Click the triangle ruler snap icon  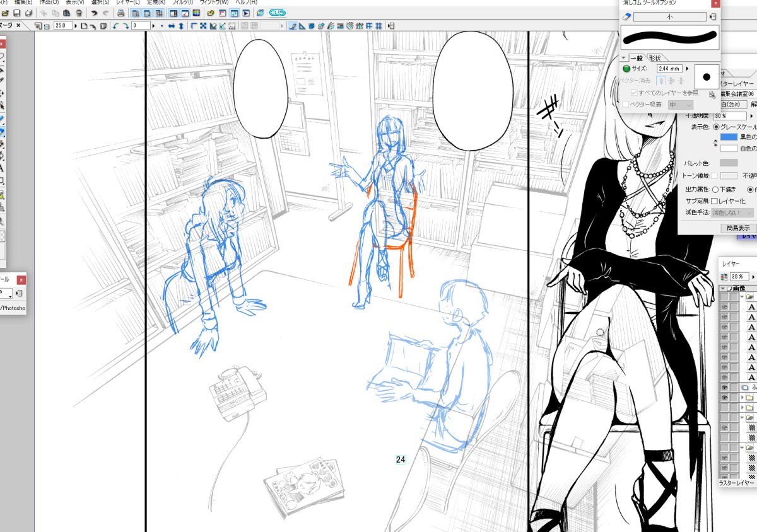coord(302,26)
